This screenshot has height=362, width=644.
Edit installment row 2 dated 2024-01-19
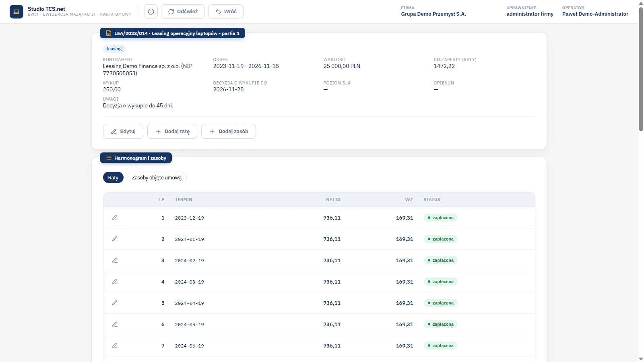[x=115, y=239]
